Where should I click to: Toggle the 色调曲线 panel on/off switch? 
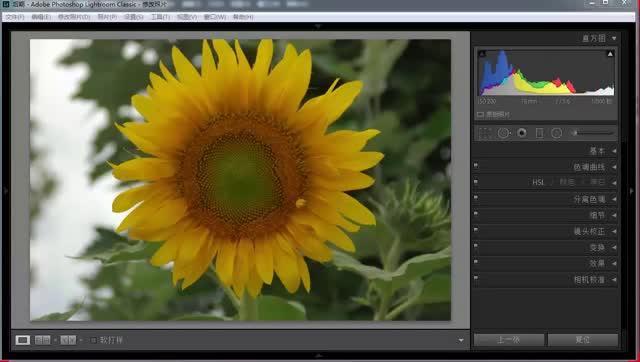[x=476, y=165]
